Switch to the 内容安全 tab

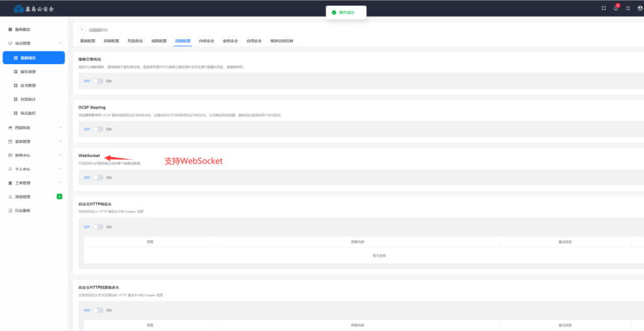coord(206,41)
